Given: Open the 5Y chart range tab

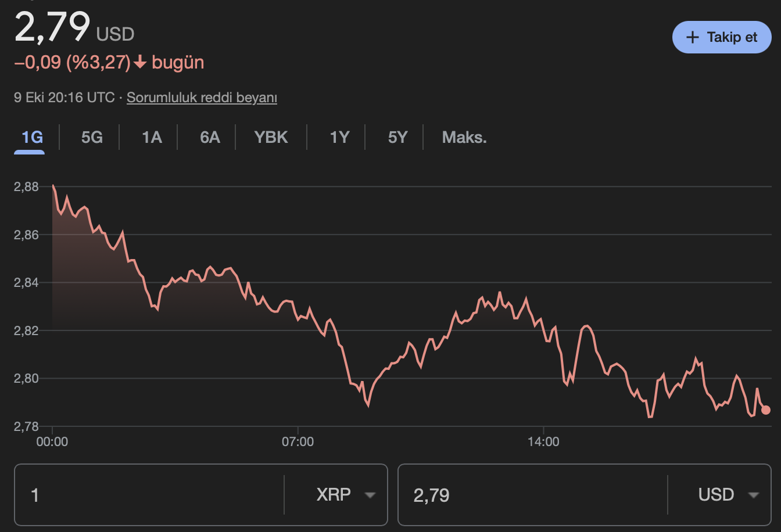Looking at the screenshot, I should [397, 138].
